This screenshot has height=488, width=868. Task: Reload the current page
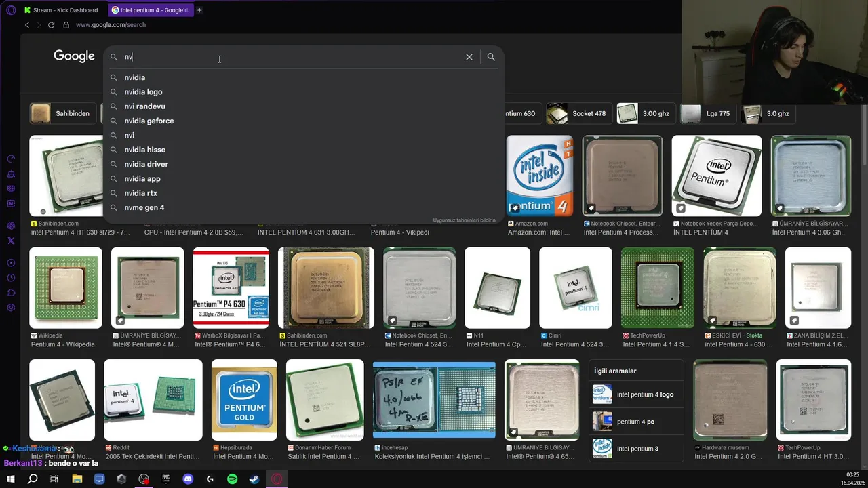(51, 25)
